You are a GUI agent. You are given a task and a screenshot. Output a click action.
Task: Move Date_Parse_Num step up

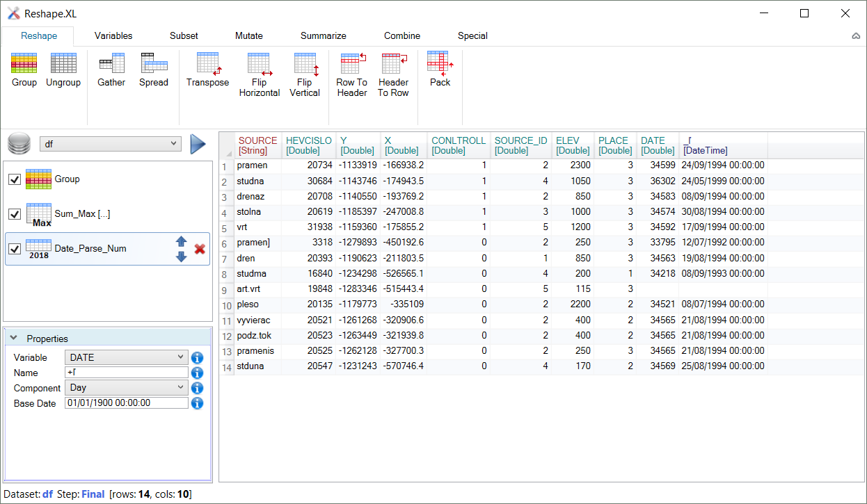tap(181, 241)
